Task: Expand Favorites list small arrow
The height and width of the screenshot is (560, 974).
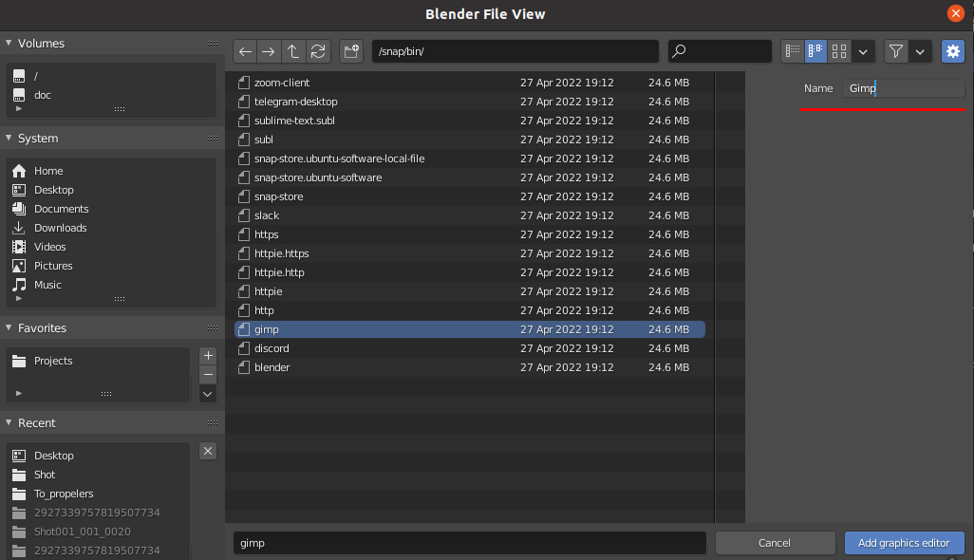Action: (19, 393)
